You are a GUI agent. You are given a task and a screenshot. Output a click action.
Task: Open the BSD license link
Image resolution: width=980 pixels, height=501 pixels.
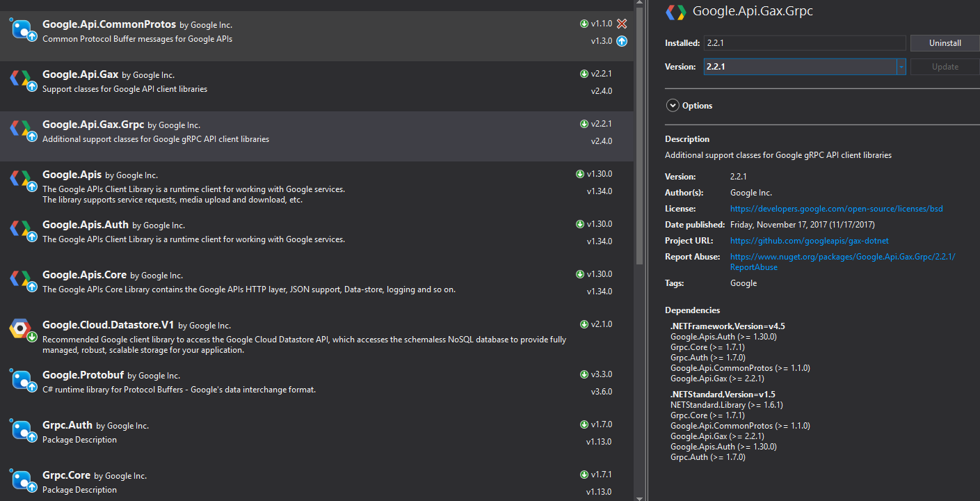point(837,209)
